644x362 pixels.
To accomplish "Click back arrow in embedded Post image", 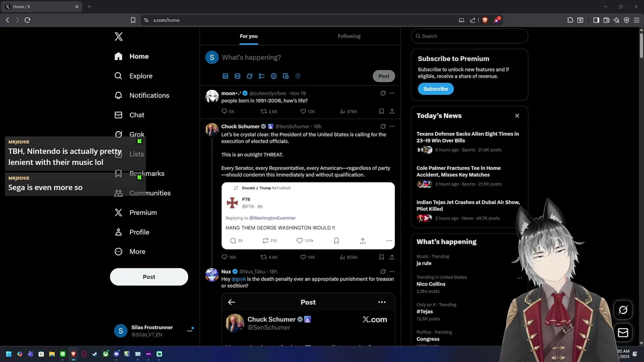I will [231, 302].
